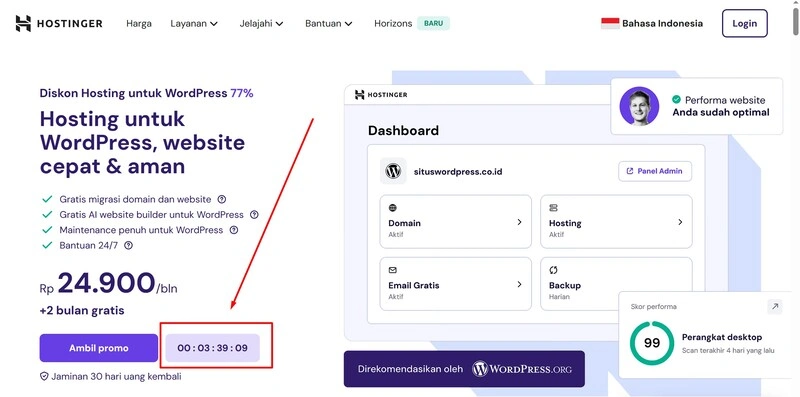Click the BARU badge next to Horizons
The height and width of the screenshot is (397, 800).
pos(433,23)
